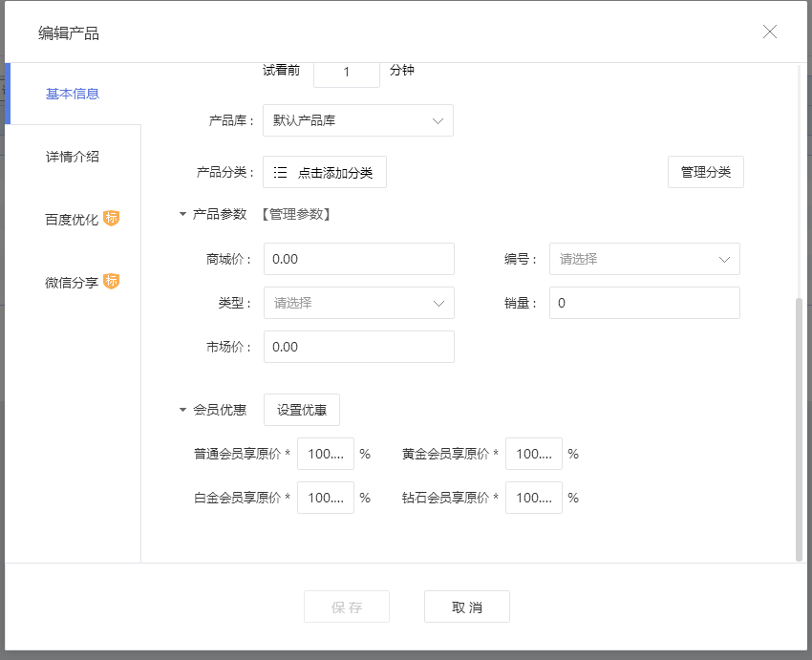The image size is (812, 660).
Task: Click the 取消 button
Action: point(466,607)
